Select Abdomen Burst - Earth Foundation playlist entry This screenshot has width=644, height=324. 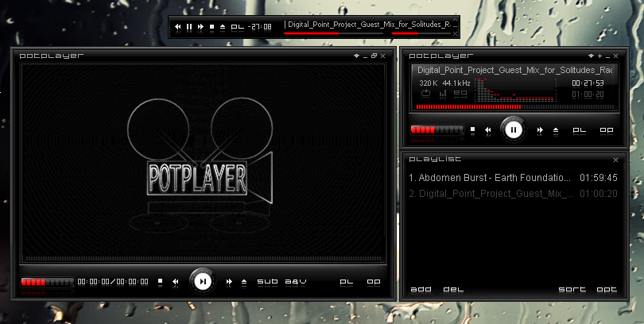coord(514,178)
